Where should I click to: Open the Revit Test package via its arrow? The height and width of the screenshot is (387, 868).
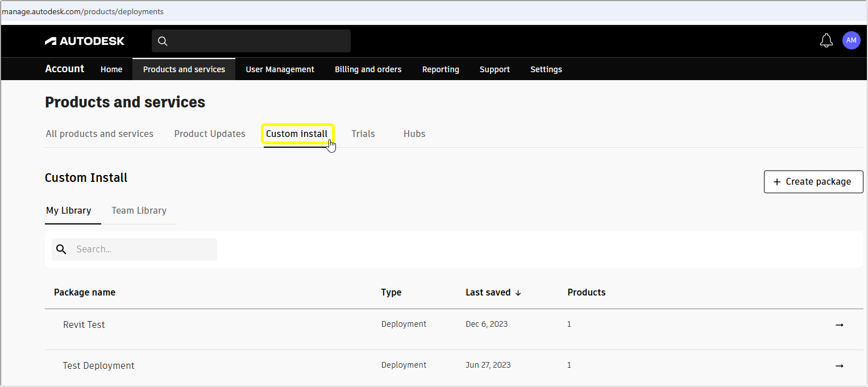(x=840, y=324)
